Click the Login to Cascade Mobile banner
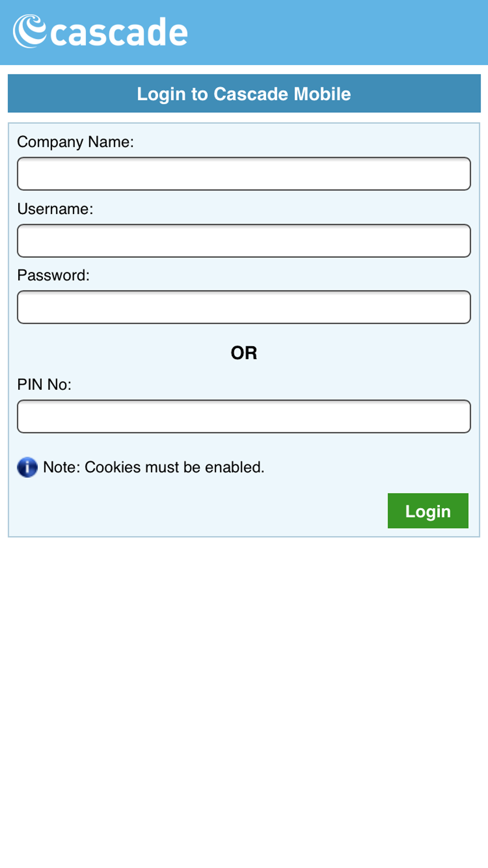This screenshot has width=488, height=868. click(x=244, y=94)
